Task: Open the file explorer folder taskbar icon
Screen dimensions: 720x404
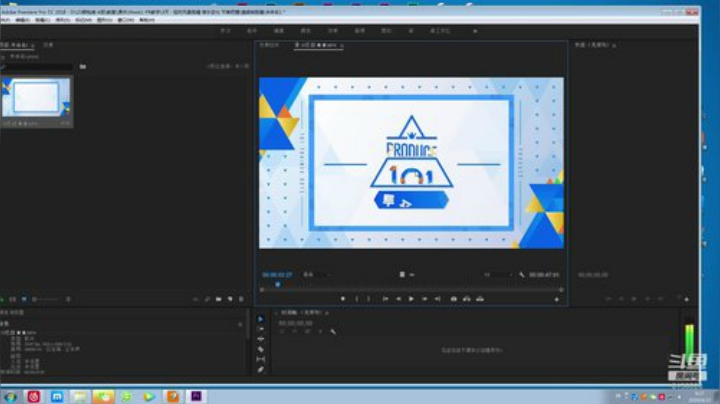Action: 80,397
